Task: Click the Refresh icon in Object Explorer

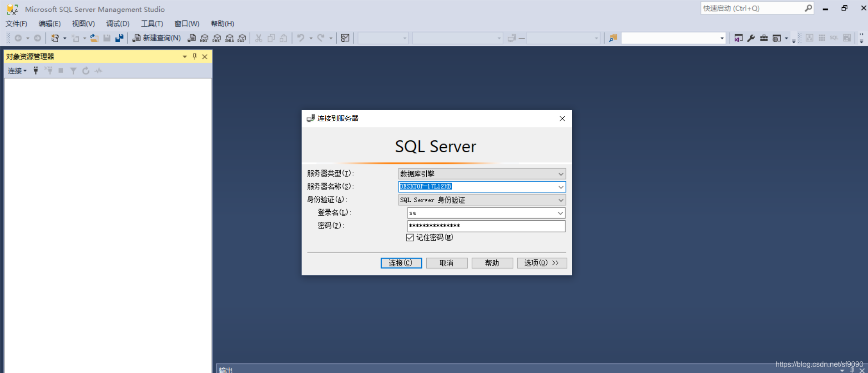Action: click(x=86, y=70)
